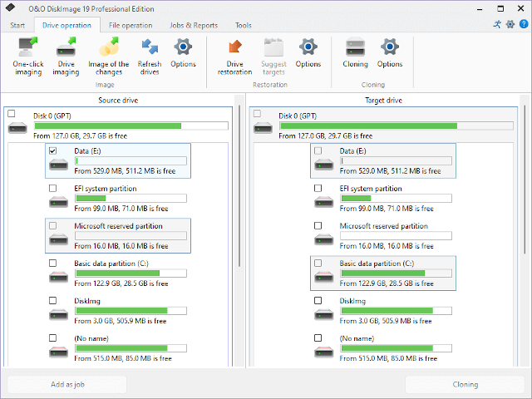Select Image of the changes
Image resolution: width=532 pixels, height=399 pixels.
point(109,57)
